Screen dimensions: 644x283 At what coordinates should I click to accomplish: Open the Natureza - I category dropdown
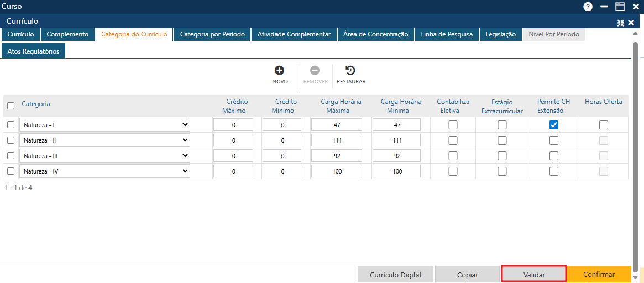pos(104,124)
